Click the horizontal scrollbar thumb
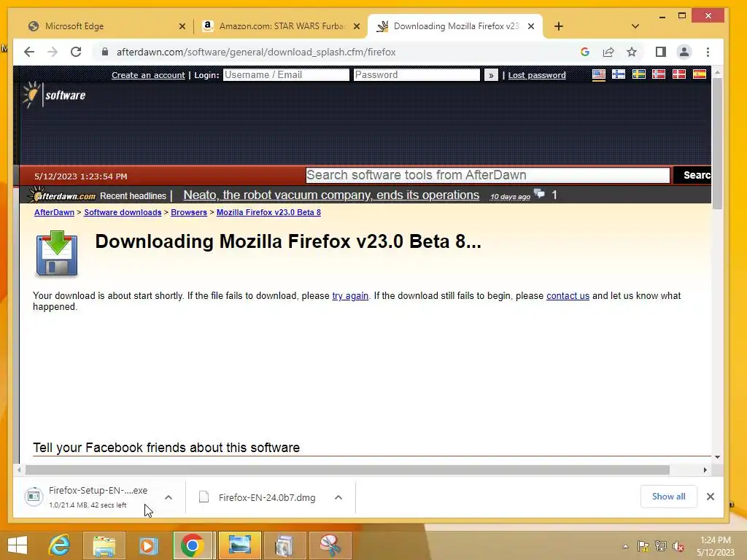The width and height of the screenshot is (747, 560). 347,470
